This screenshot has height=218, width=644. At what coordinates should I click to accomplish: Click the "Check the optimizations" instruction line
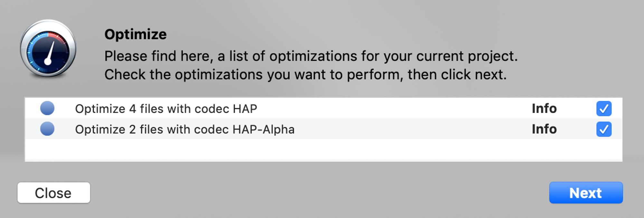(x=305, y=75)
